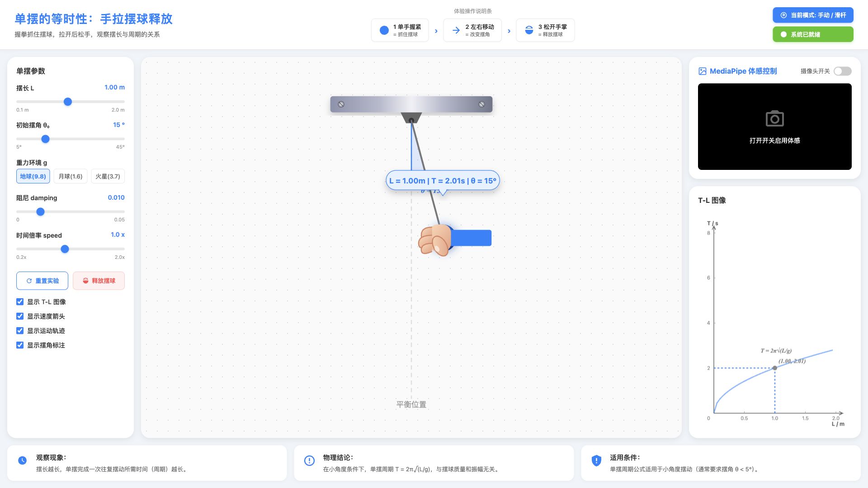
Task: Uncheck 显示速度箭头 checkbox
Action: click(x=20, y=316)
